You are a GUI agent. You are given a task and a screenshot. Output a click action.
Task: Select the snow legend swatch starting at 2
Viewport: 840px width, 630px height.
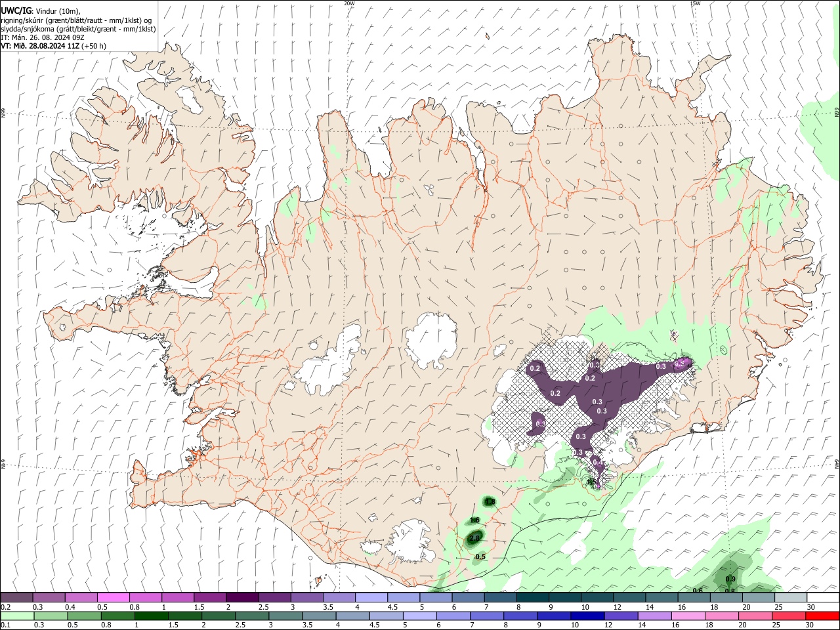click(x=241, y=597)
